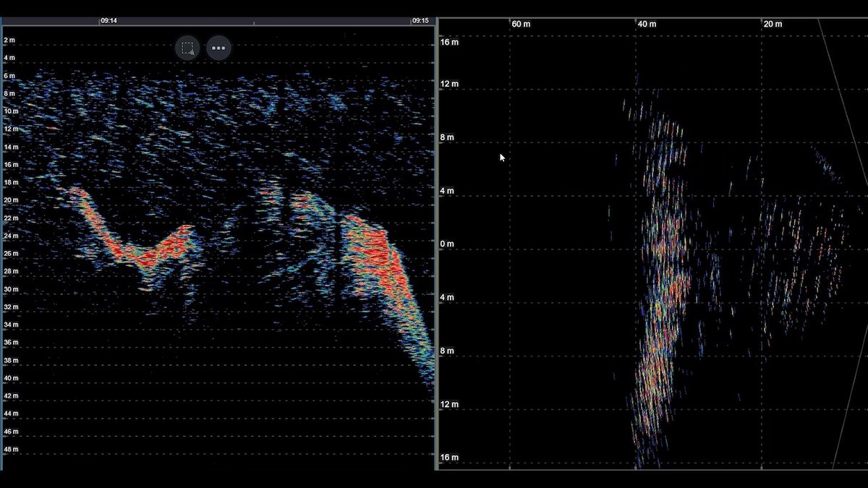Click the large red descending echo in left panel

click(x=376, y=260)
